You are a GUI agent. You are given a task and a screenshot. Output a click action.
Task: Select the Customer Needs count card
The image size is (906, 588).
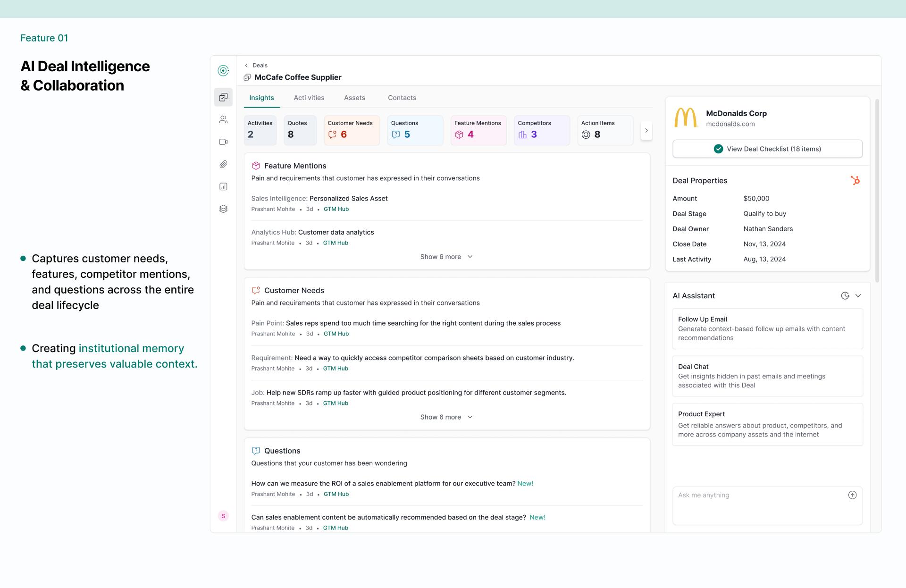pyautogui.click(x=351, y=130)
